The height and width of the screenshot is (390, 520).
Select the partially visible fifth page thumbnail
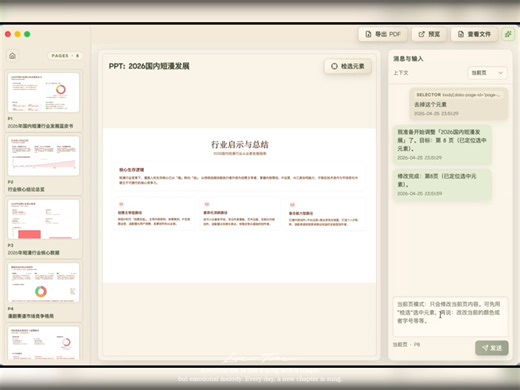click(43, 342)
